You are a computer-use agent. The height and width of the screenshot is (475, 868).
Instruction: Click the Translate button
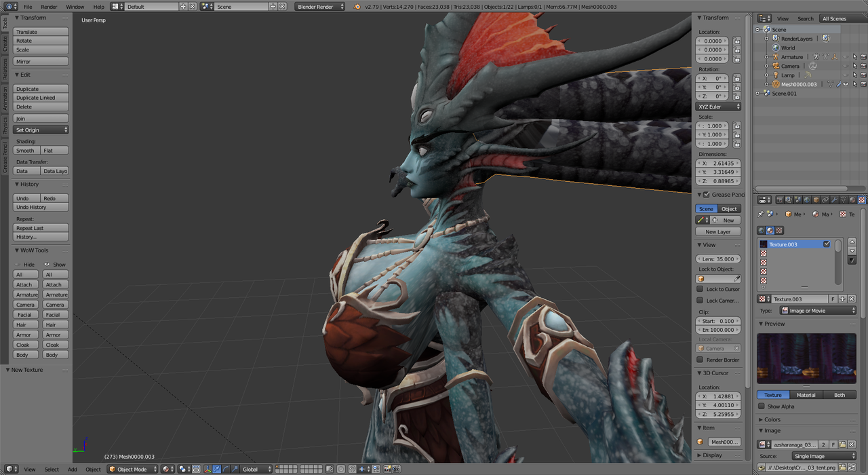41,32
